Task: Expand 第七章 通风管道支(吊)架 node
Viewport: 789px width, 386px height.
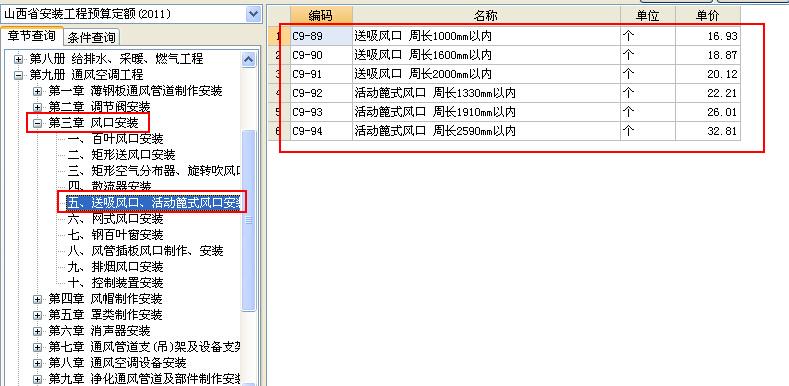Action: [37, 347]
